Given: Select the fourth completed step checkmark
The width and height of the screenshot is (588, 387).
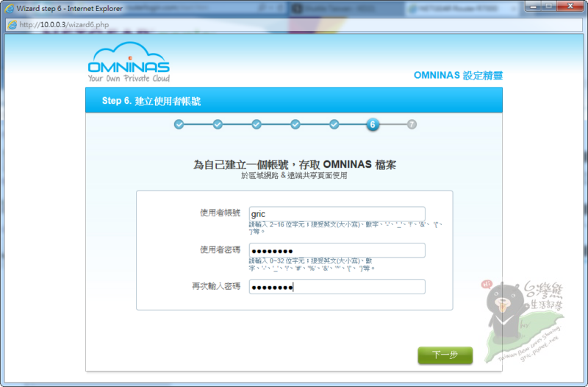Looking at the screenshot, I should pyautogui.click(x=295, y=124).
